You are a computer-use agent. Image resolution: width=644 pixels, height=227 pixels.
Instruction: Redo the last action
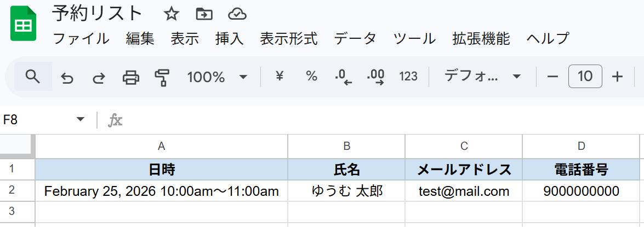(x=99, y=77)
